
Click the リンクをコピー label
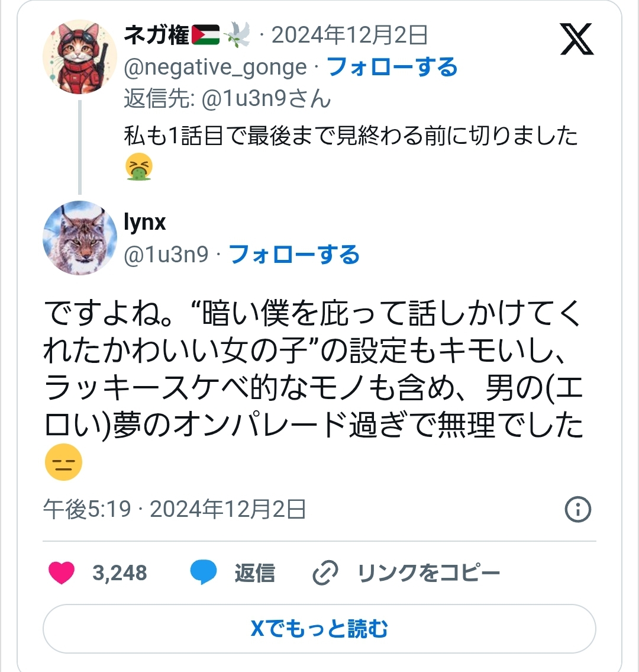[429, 573]
